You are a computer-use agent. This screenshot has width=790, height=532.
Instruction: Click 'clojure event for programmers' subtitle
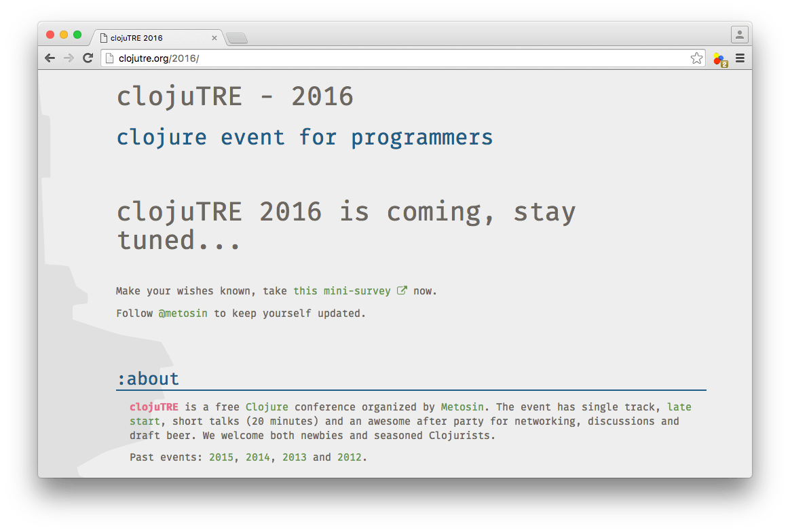(x=305, y=138)
